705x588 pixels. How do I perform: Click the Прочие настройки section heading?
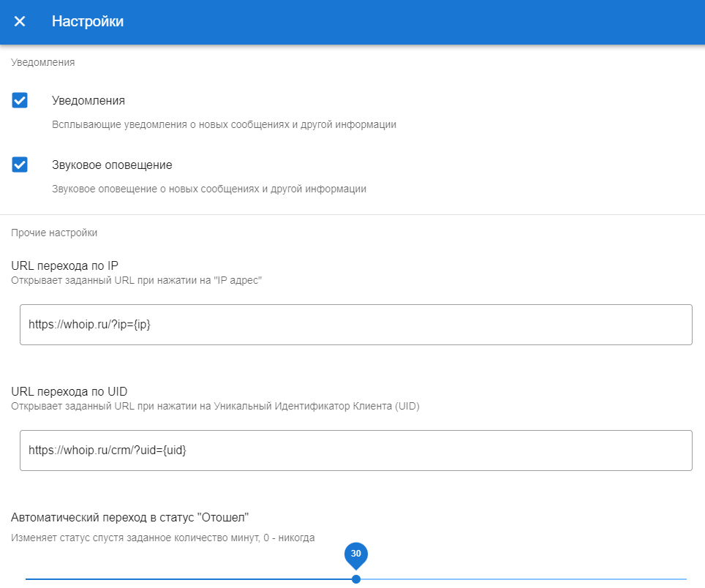click(54, 233)
